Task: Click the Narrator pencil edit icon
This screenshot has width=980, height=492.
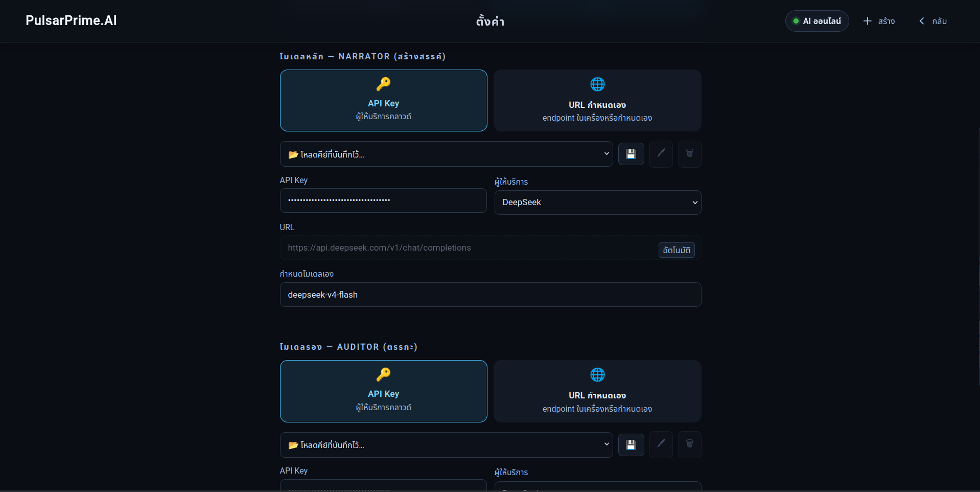Action: (x=661, y=154)
